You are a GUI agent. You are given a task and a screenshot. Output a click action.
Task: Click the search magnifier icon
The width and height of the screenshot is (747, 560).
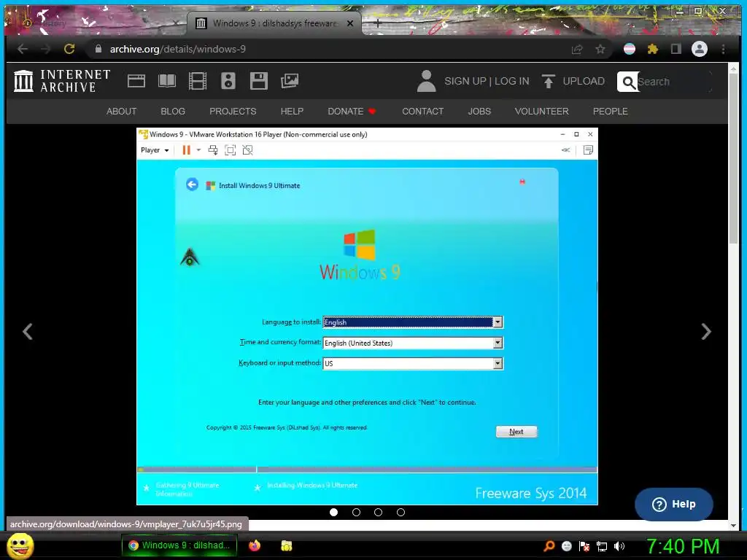pos(628,82)
